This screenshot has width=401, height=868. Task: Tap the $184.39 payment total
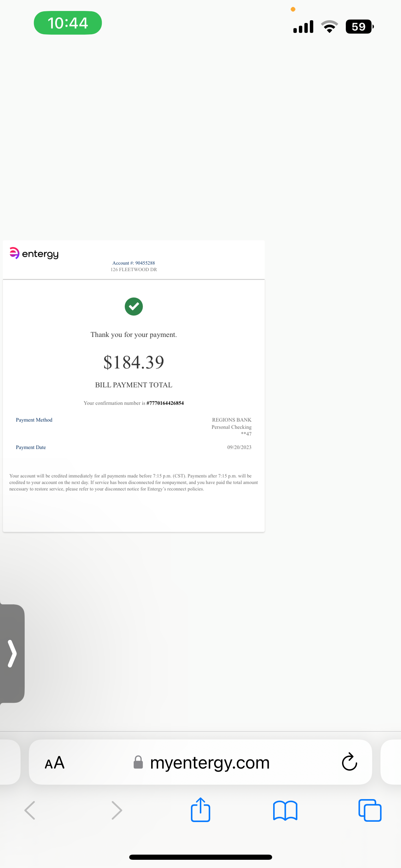(134, 362)
